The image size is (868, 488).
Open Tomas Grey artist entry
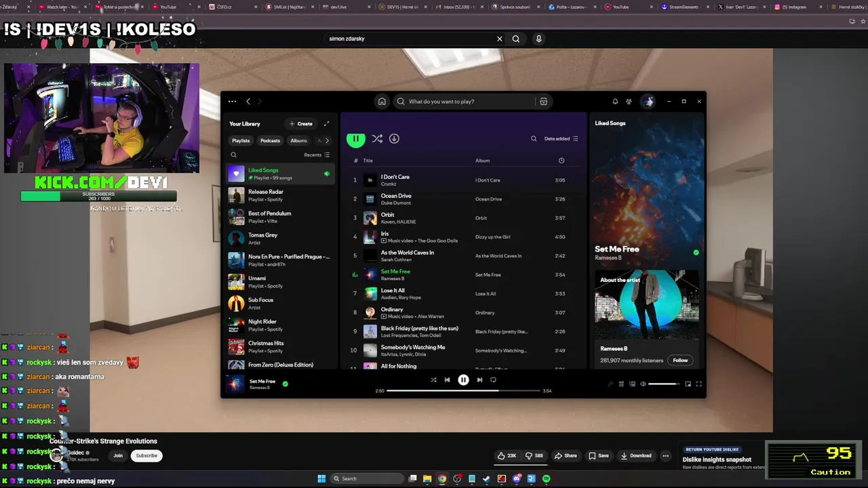coord(279,239)
